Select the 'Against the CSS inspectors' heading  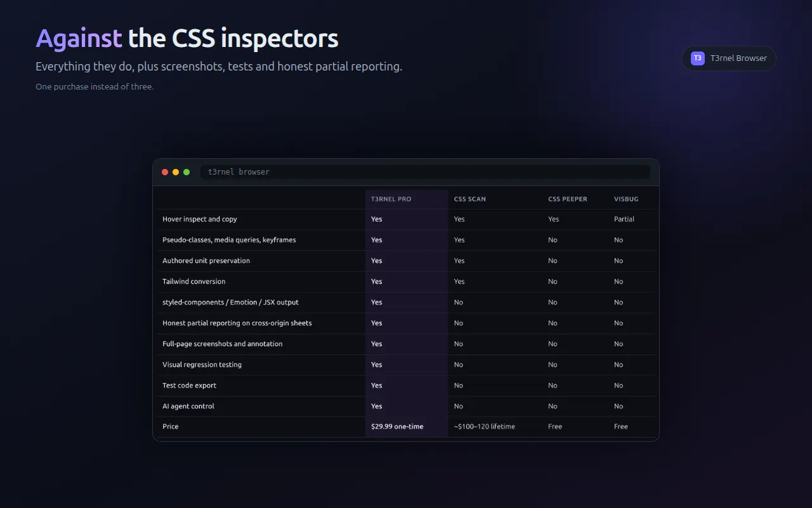[187, 39]
